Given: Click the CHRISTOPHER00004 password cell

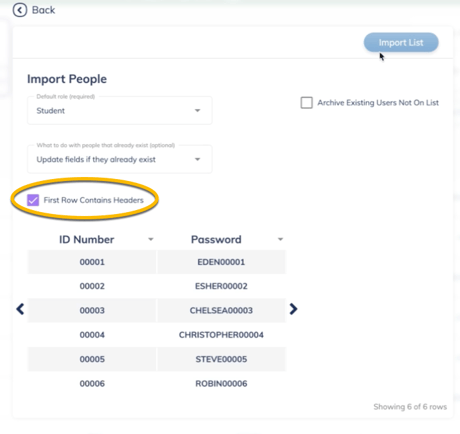Looking at the screenshot, I should pos(221,335).
